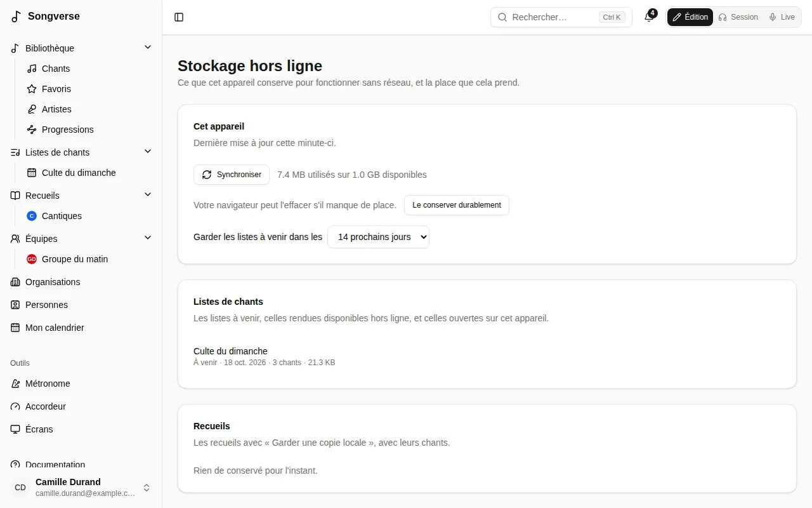812x508 pixels.
Task: Open the notifications bell
Action: coord(649,17)
